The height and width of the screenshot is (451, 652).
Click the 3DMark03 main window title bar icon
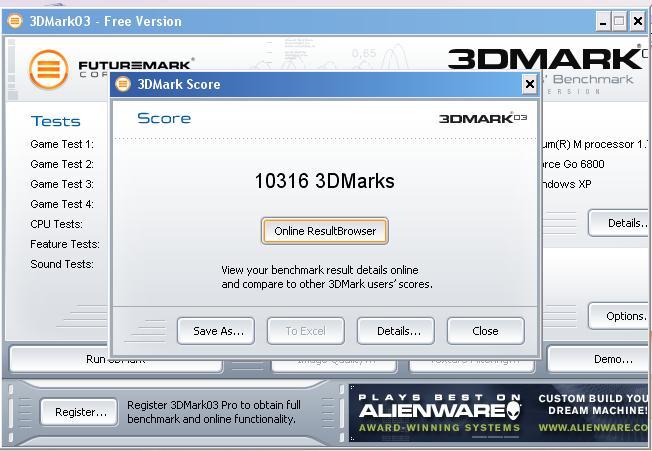coord(15,21)
